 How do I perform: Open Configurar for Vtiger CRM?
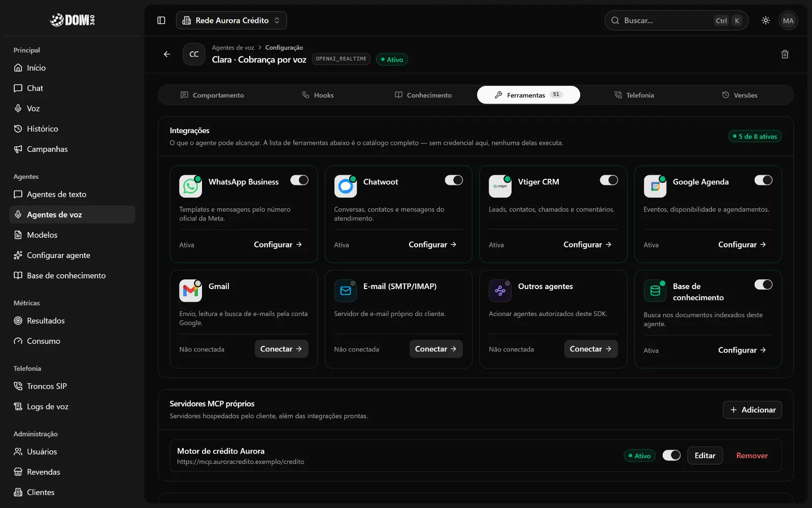[x=588, y=244]
